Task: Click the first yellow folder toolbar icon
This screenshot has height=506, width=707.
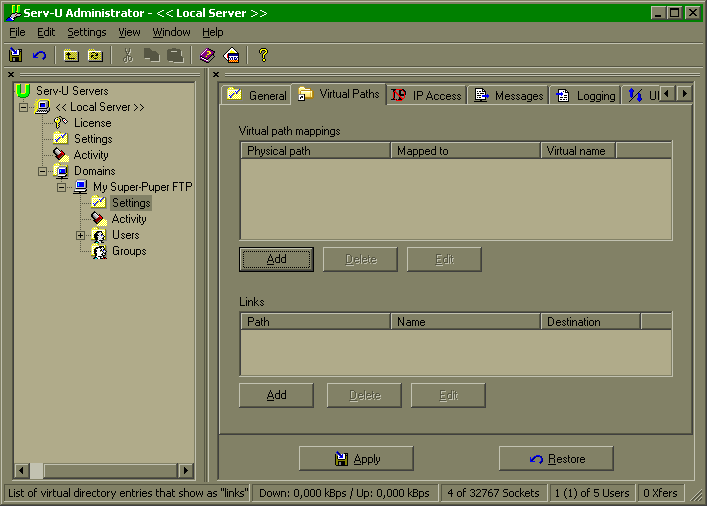Action: pyautogui.click(x=71, y=55)
